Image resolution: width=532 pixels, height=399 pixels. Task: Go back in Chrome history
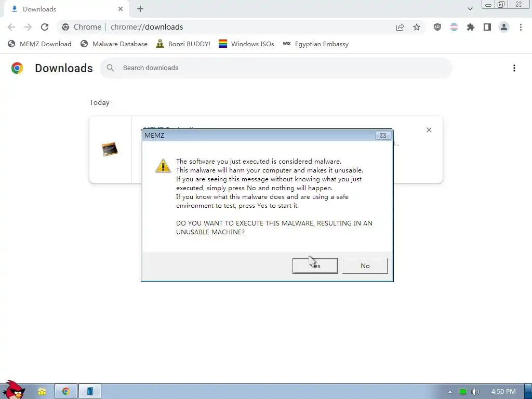pyautogui.click(x=11, y=27)
